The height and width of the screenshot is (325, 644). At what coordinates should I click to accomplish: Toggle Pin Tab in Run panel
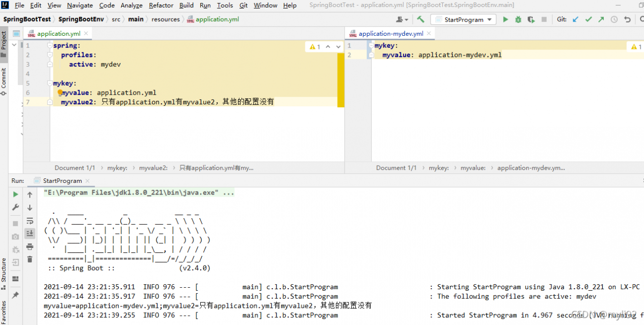tap(16, 295)
